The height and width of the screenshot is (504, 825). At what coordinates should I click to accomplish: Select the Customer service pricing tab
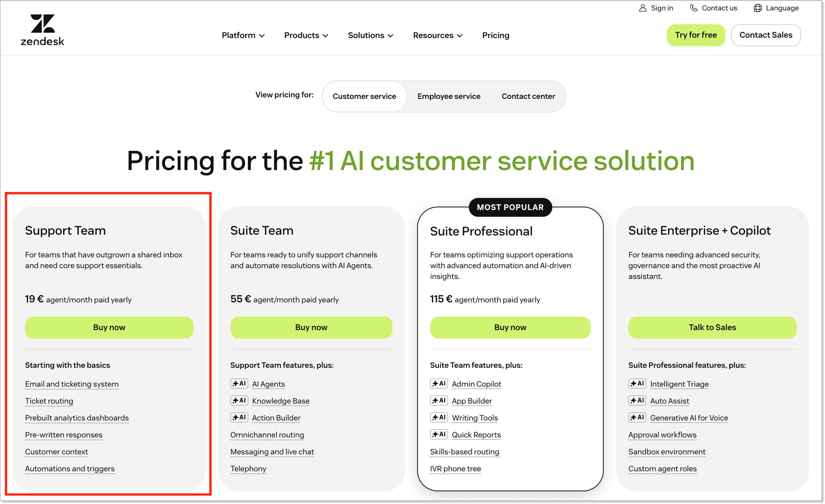364,96
